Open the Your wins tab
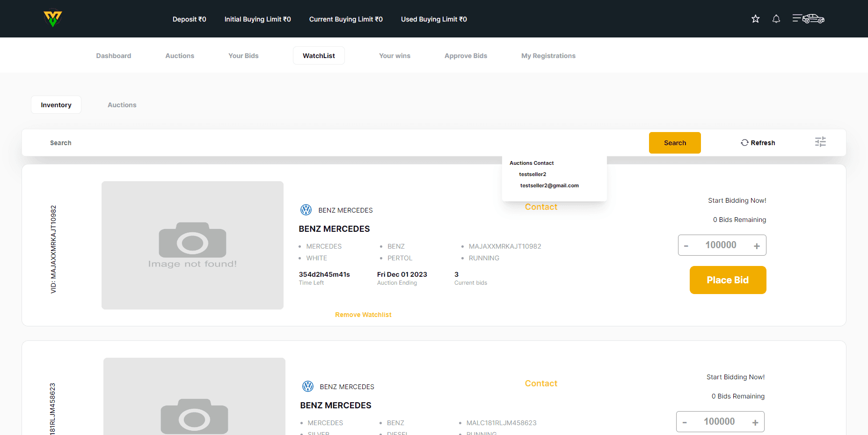868x435 pixels. coord(394,56)
